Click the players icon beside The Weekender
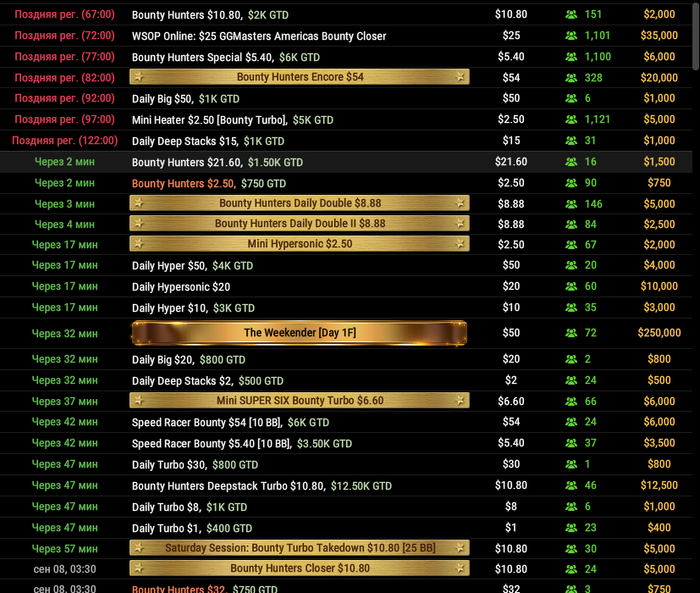The width and height of the screenshot is (700, 593). click(571, 333)
